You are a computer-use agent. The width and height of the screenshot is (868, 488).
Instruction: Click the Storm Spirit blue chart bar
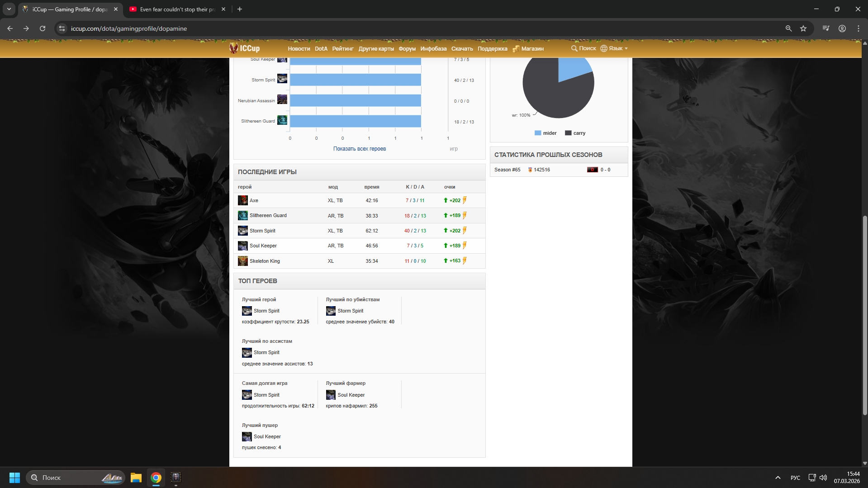(x=356, y=80)
